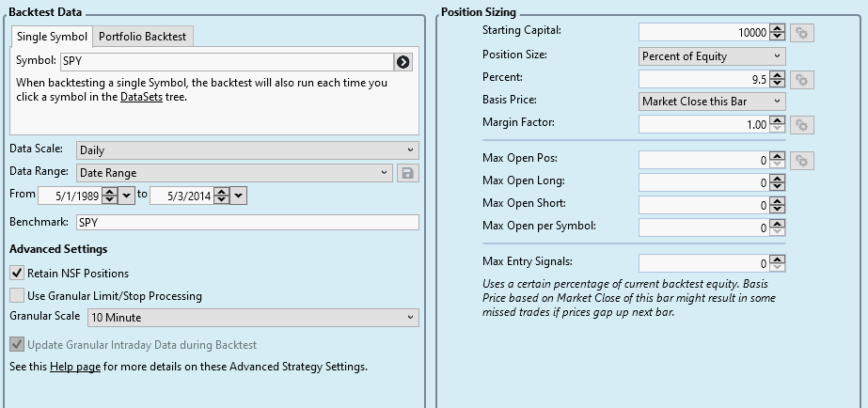Increase Starting Capital with the up spinner
This screenshot has height=408, width=868.
tap(777, 29)
